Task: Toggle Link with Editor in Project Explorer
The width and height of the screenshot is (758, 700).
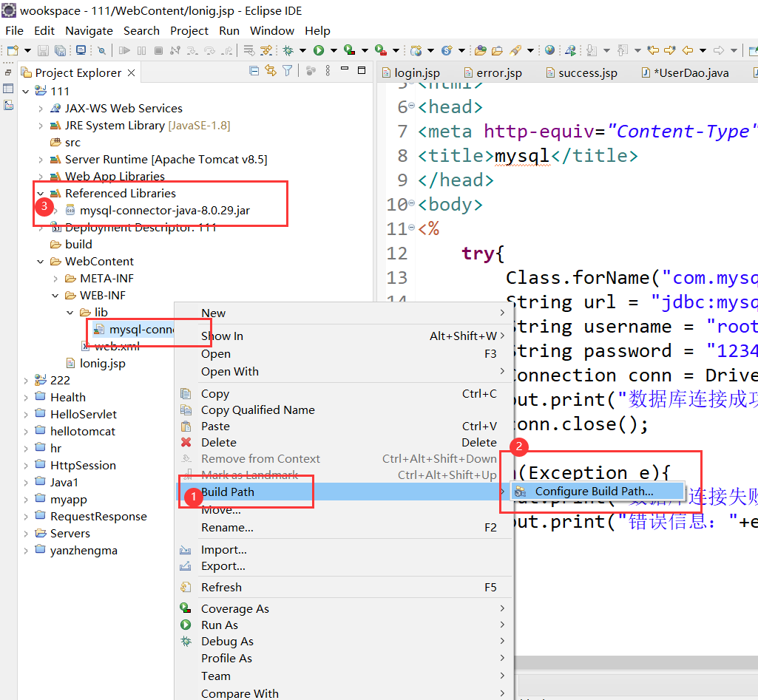Action: 271,71
